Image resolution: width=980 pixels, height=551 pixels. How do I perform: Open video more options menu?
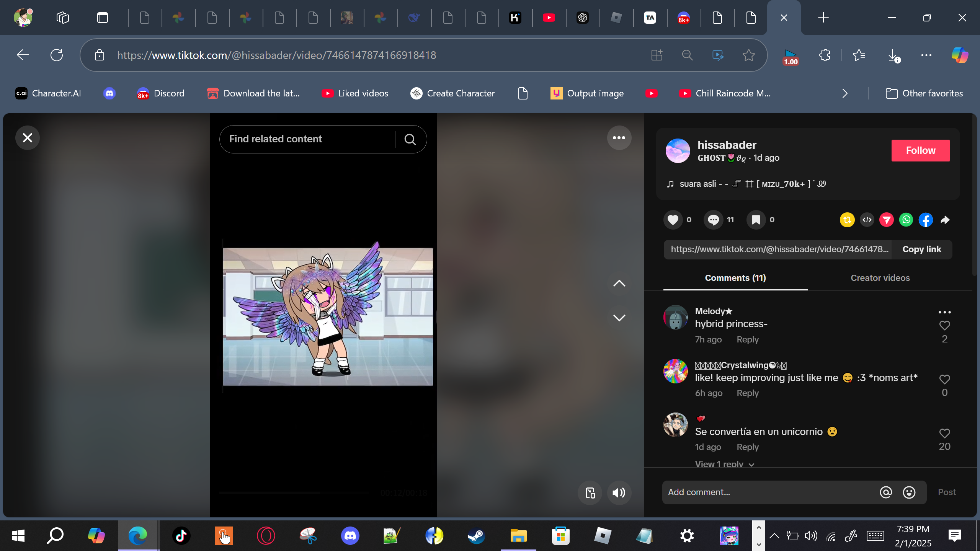pos(619,138)
